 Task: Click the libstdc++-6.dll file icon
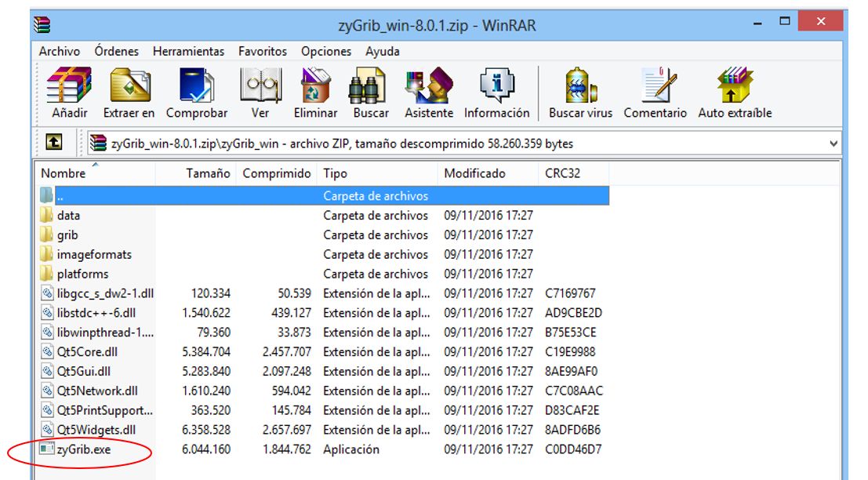point(48,313)
